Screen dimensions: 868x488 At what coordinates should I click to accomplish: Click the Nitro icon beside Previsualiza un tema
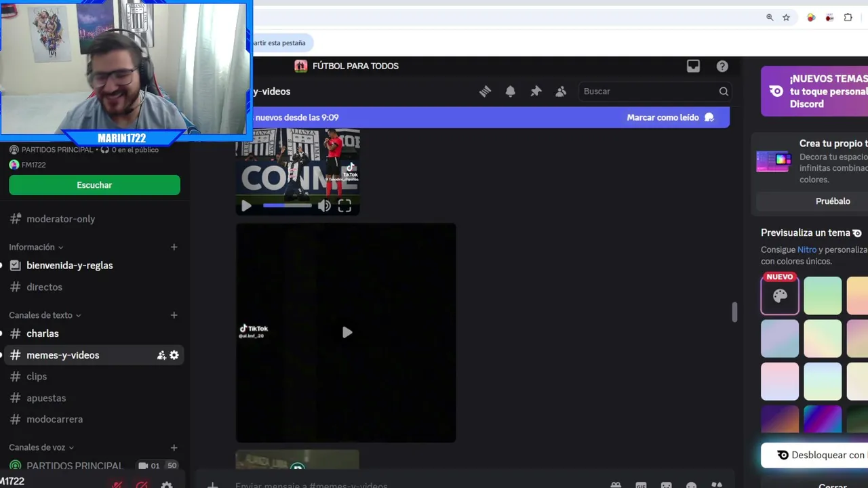(857, 233)
